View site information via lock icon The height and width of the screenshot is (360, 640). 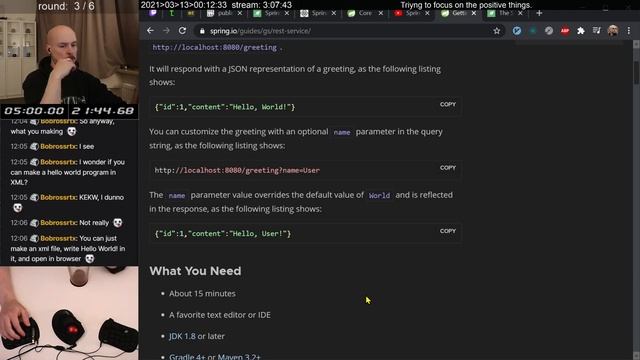point(202,31)
